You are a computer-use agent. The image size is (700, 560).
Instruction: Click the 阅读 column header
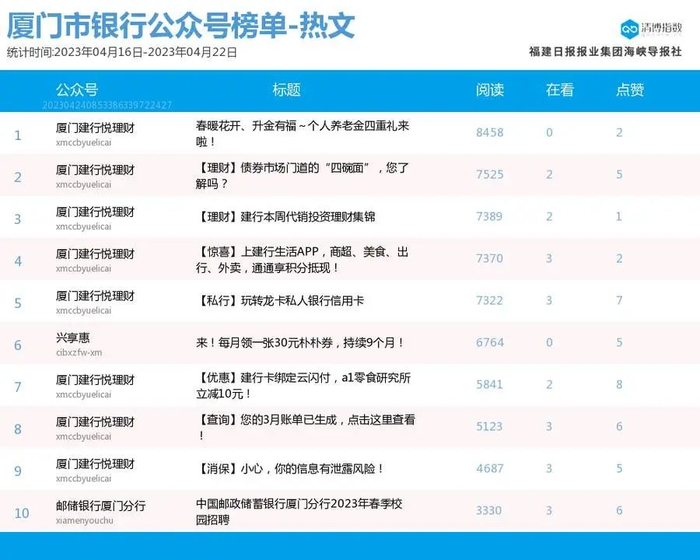pyautogui.click(x=490, y=90)
